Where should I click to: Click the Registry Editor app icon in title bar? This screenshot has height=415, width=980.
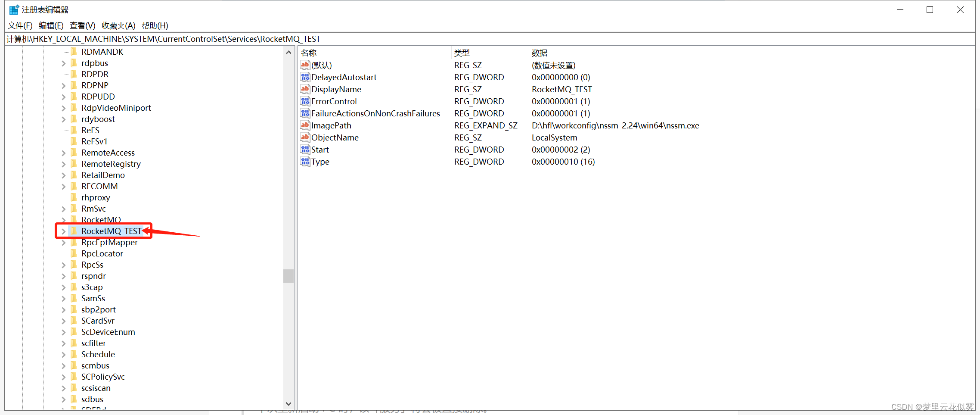point(14,9)
